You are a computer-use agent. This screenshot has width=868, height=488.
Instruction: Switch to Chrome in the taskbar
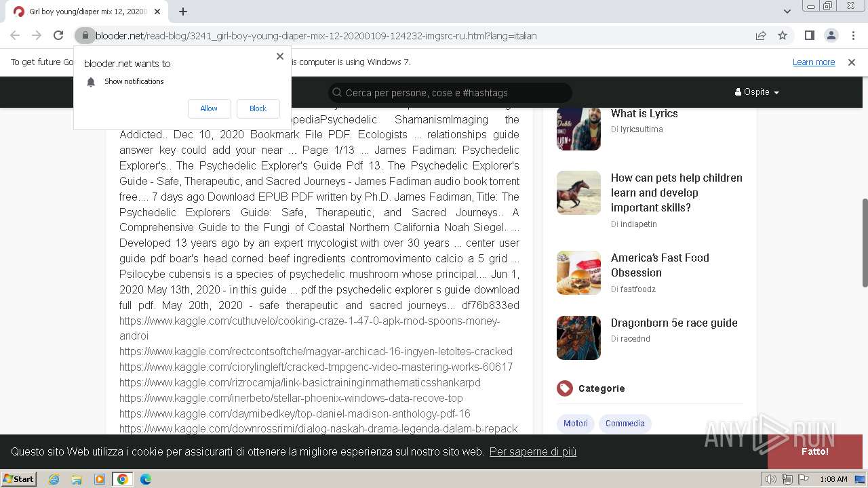click(x=122, y=479)
